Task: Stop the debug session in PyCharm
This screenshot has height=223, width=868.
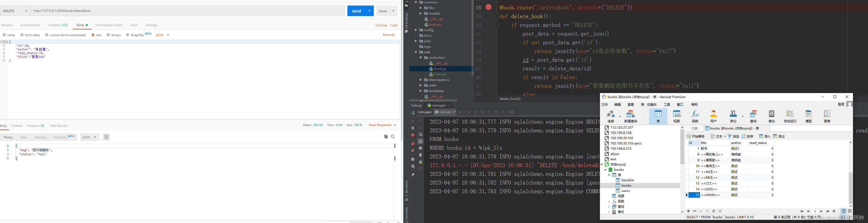Action: (x=413, y=135)
